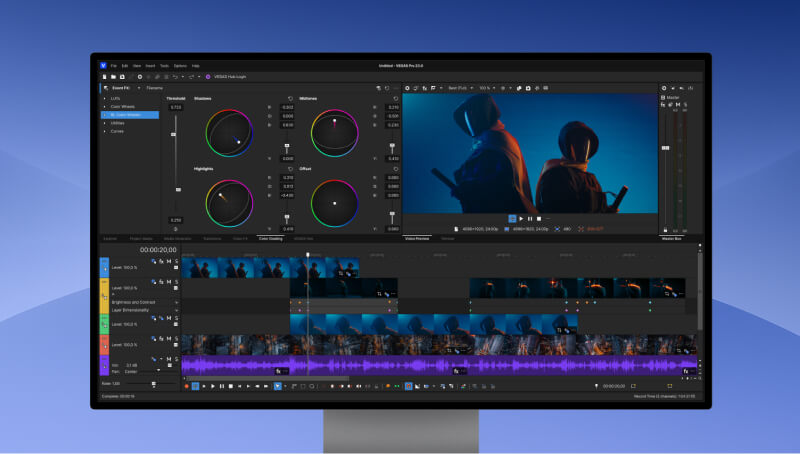
Task: Play the video preview
Action: tap(521, 219)
